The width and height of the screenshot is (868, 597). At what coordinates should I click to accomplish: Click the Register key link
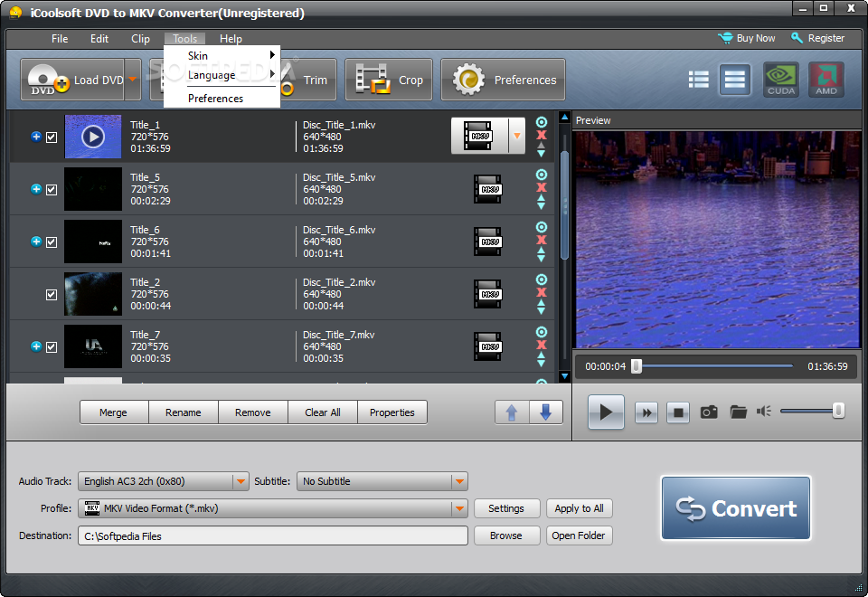(x=817, y=38)
